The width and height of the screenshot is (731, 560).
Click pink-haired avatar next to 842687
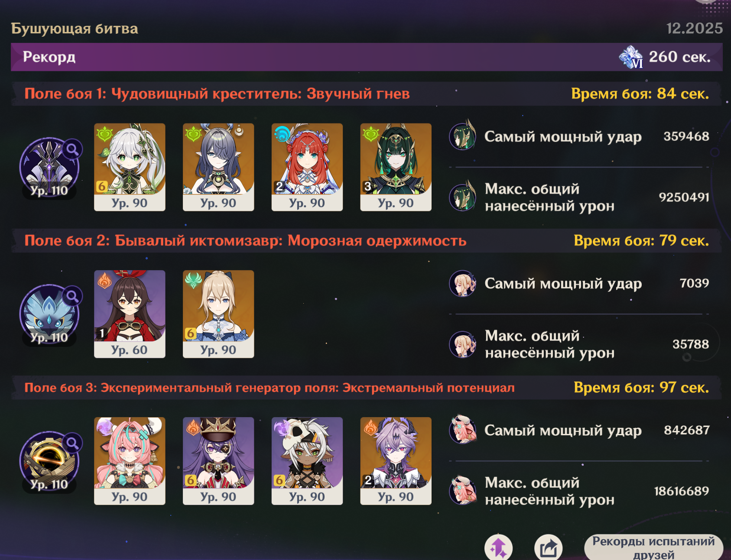tap(463, 430)
